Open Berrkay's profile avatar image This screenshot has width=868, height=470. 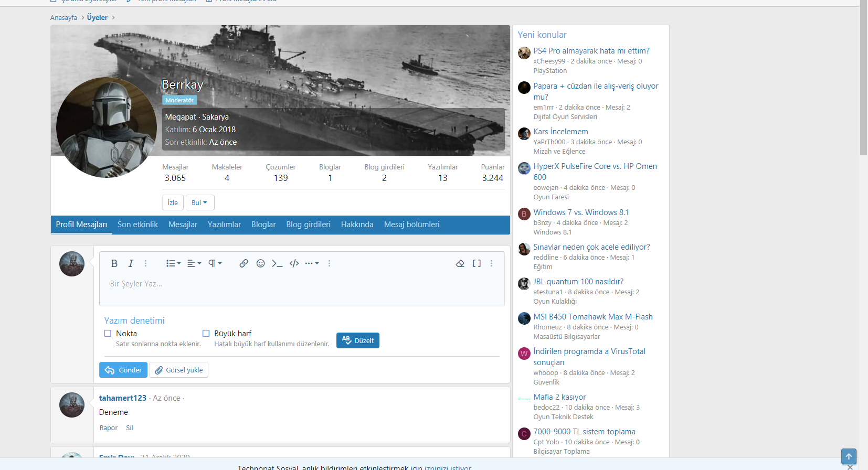(x=107, y=127)
